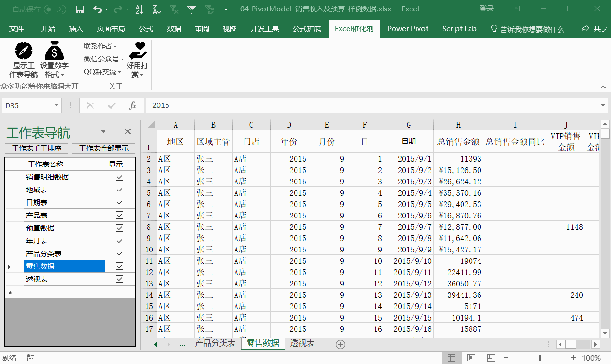Click 好用打赏 heart hand icon
Image resolution: width=611 pixels, height=364 pixels.
tap(138, 50)
